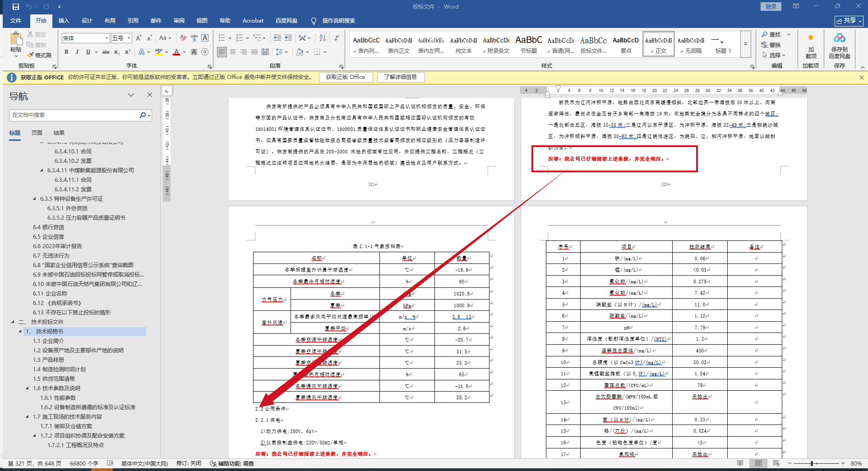Apply the 标题 1 style from gallery
The height and width of the screenshot is (471, 868).
pos(723,45)
